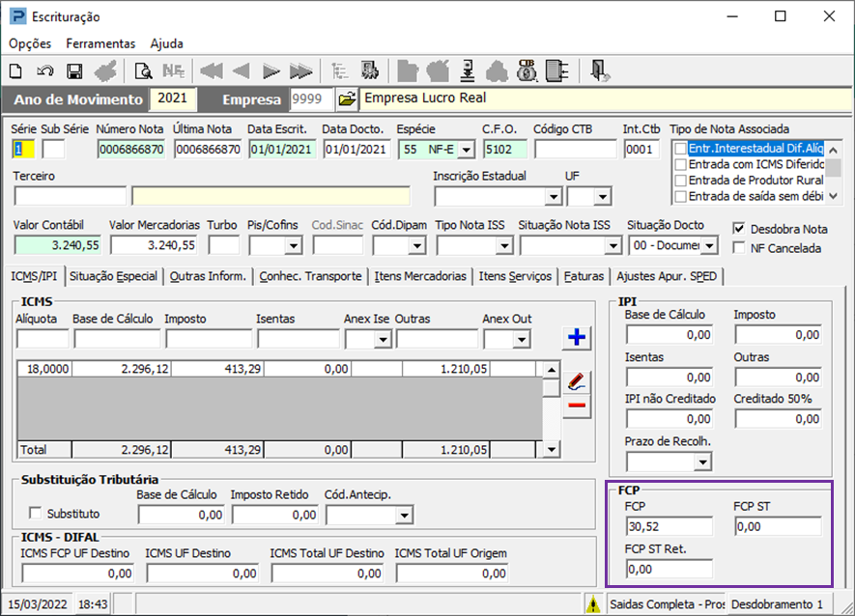Enable the NF Cancelada checkbox
The height and width of the screenshot is (616, 855).
tap(739, 248)
